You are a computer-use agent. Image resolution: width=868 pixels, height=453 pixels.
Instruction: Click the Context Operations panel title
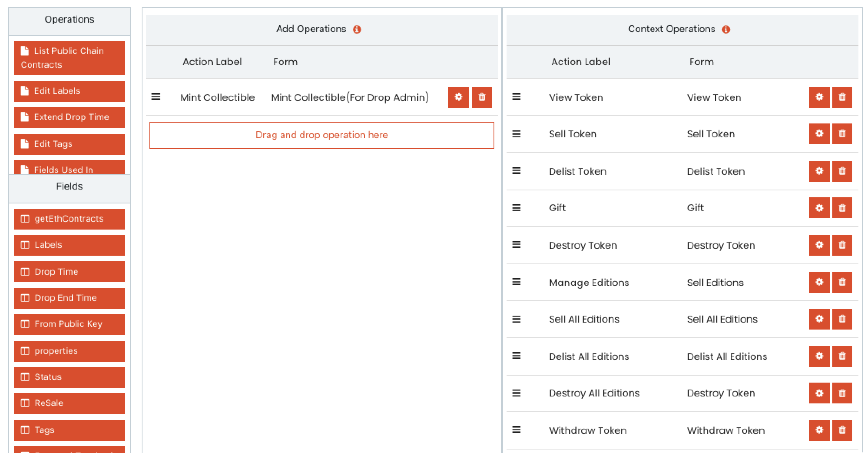(672, 29)
